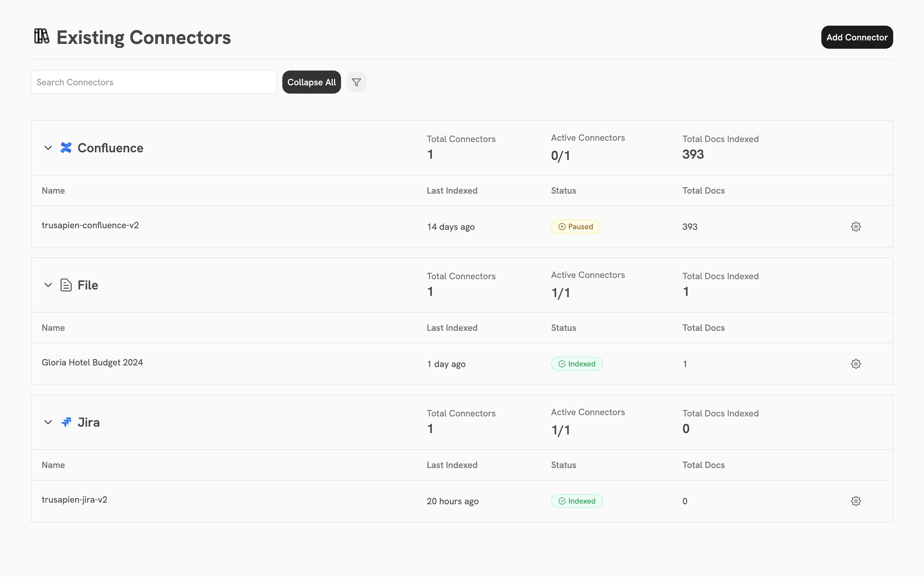The height and width of the screenshot is (577, 924).
Task: Open the filter funnel icon
Action: coord(356,82)
